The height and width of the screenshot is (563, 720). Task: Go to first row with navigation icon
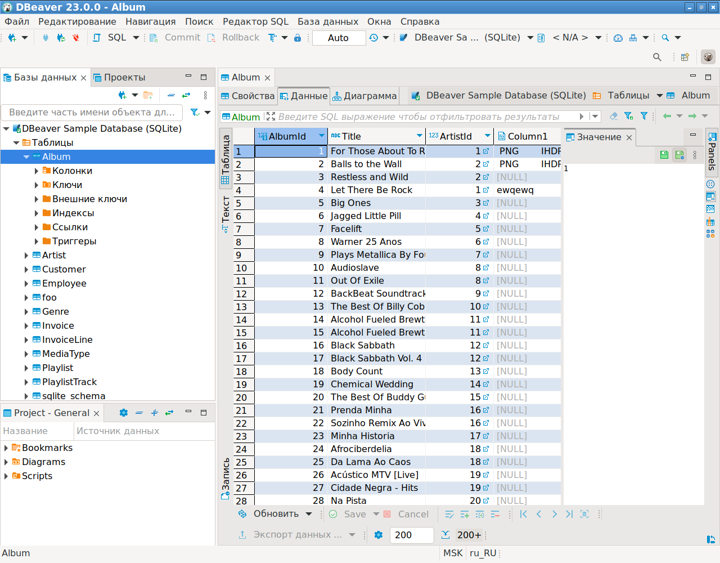pyautogui.click(x=523, y=514)
